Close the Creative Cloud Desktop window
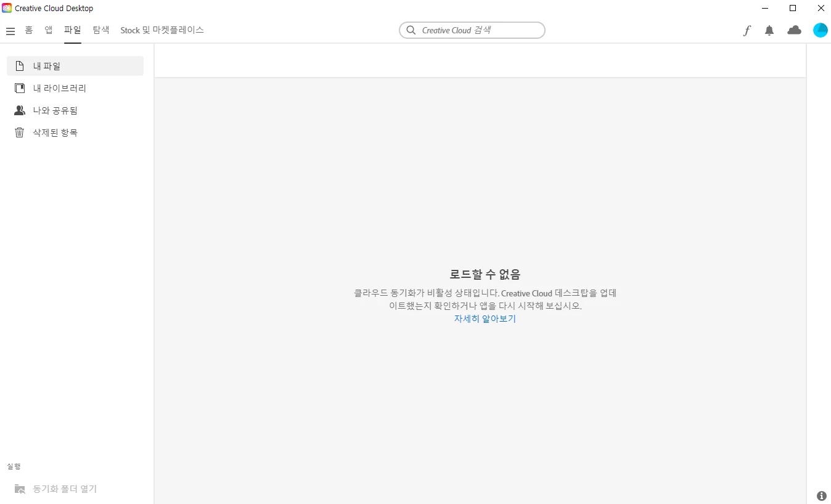 click(821, 8)
